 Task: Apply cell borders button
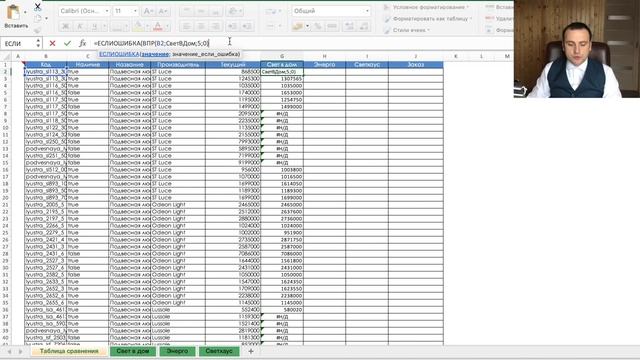click(x=117, y=27)
